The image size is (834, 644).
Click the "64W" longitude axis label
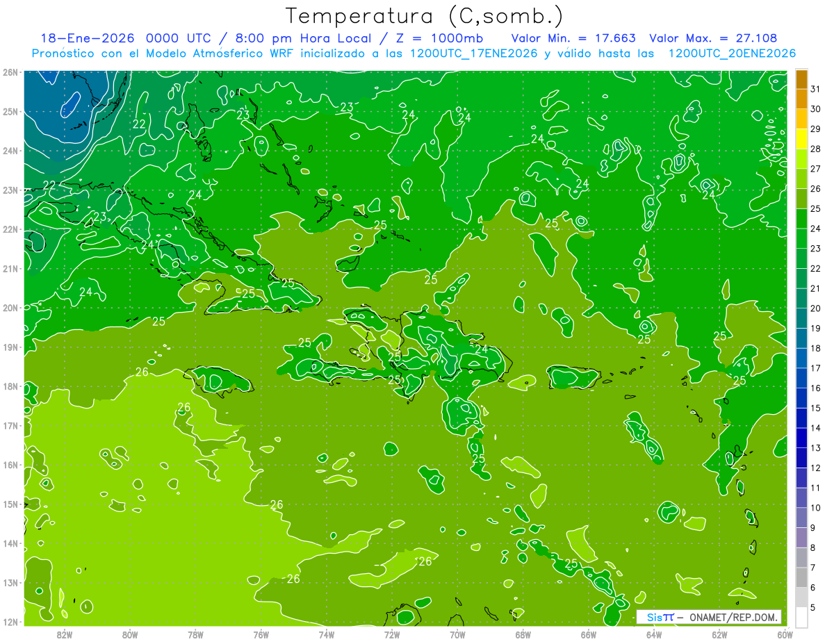(654, 634)
